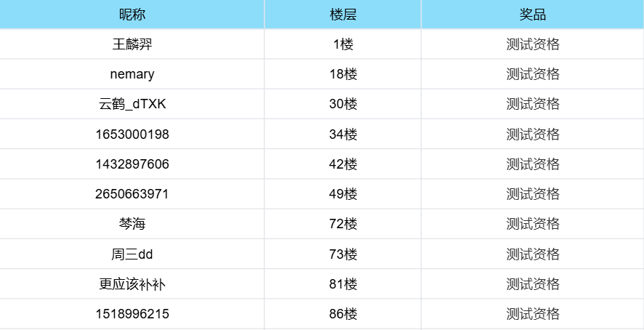Click the 昵称 column header
The height and width of the screenshot is (330, 644).
click(132, 15)
